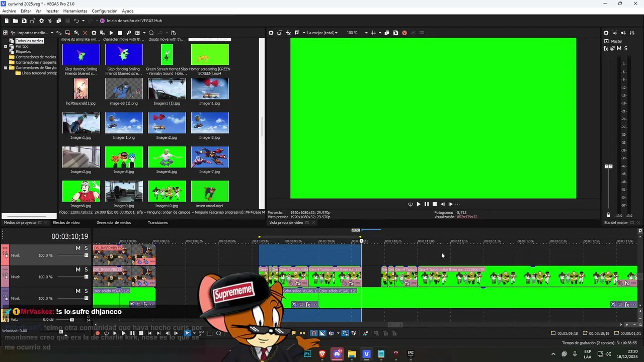644x362 pixels.
Task: Switch to the Transiciones tab
Action: point(158,222)
